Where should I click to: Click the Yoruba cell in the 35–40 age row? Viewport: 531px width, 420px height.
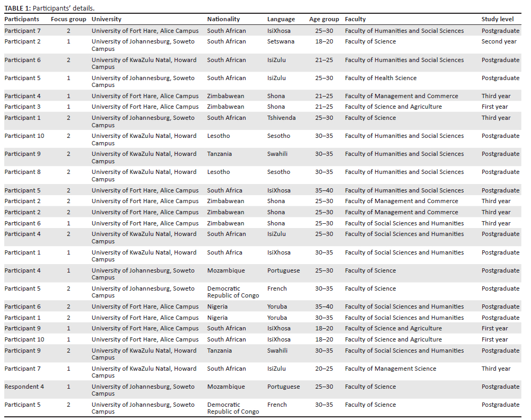click(x=277, y=307)
